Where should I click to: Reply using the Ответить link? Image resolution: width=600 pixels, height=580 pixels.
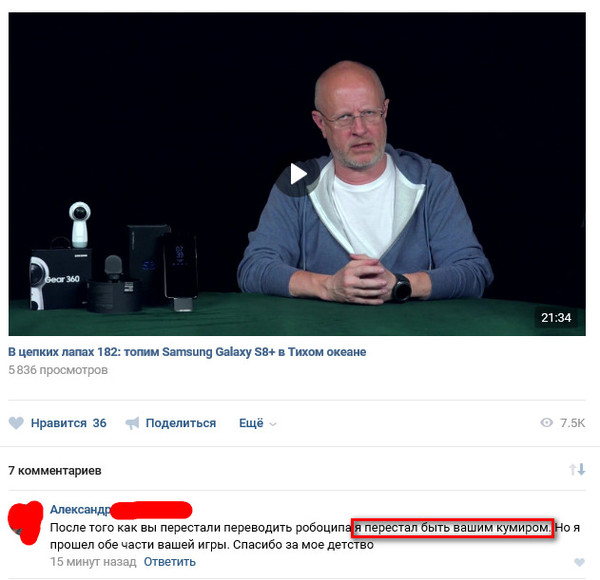(170, 562)
